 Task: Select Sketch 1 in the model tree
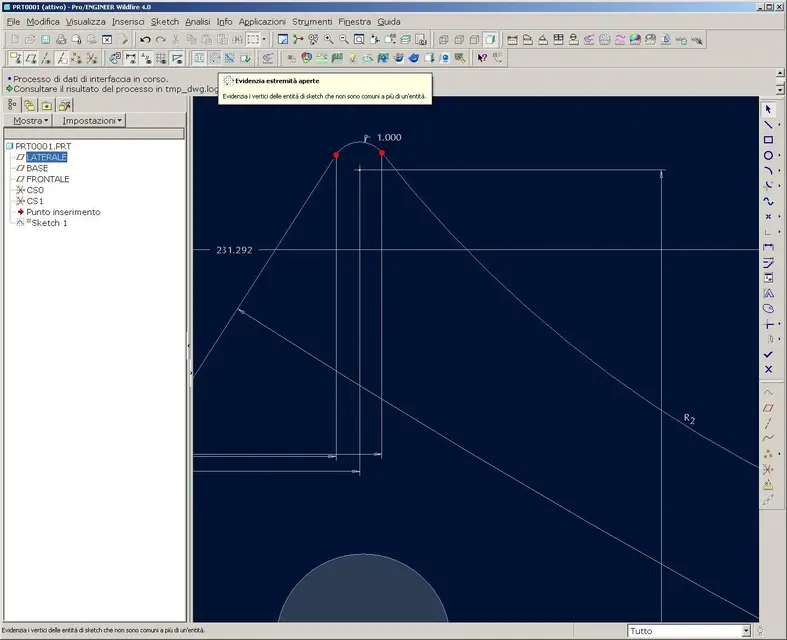[50, 223]
